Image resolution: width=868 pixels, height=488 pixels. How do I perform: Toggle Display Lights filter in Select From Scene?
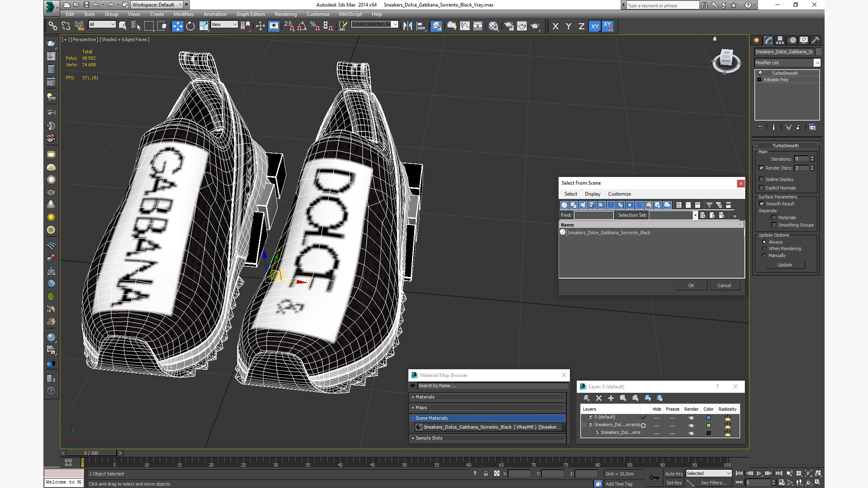tap(583, 205)
